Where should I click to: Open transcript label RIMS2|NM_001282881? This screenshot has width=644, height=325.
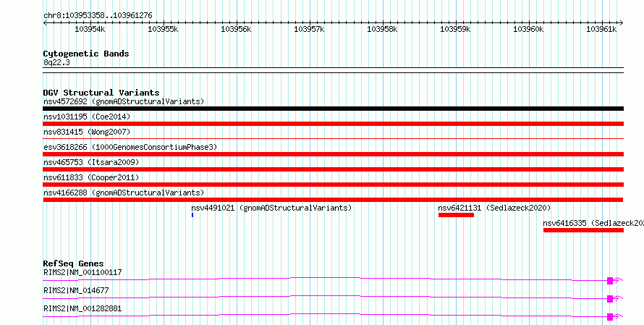click(82, 308)
